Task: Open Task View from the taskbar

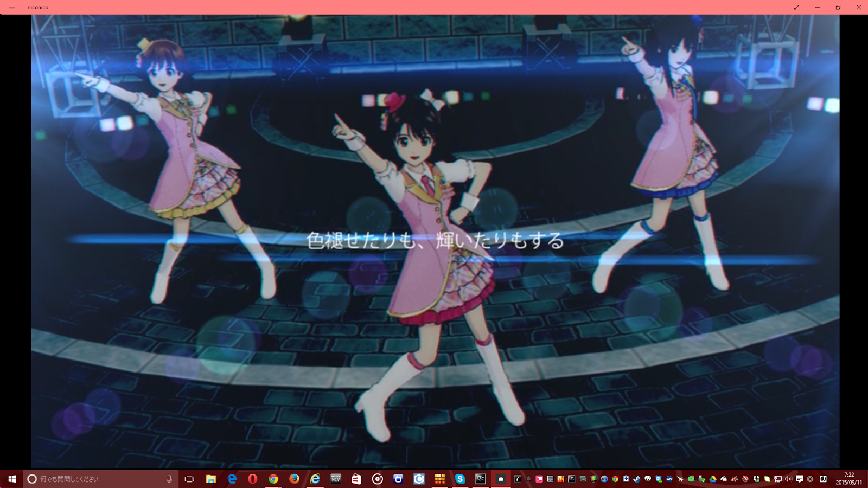Action: tap(189, 479)
